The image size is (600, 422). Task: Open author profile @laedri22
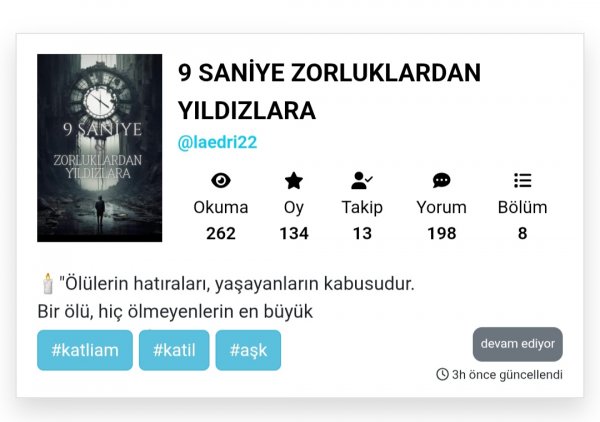click(x=217, y=142)
